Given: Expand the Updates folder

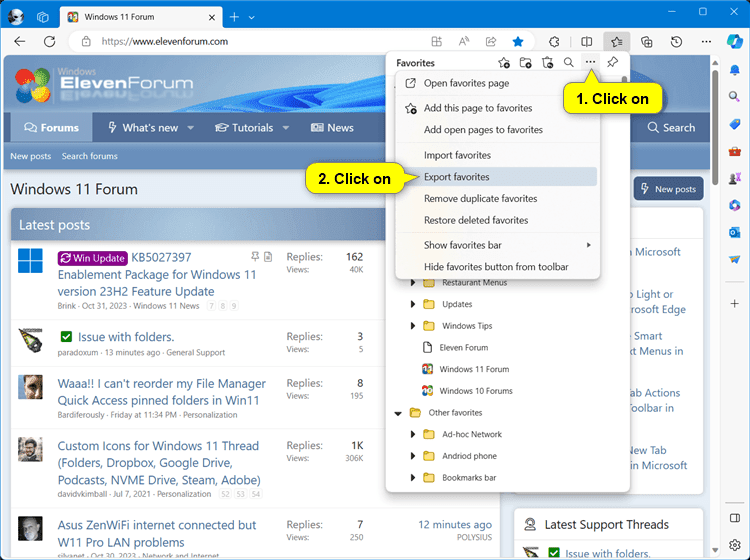Looking at the screenshot, I should pos(413,304).
